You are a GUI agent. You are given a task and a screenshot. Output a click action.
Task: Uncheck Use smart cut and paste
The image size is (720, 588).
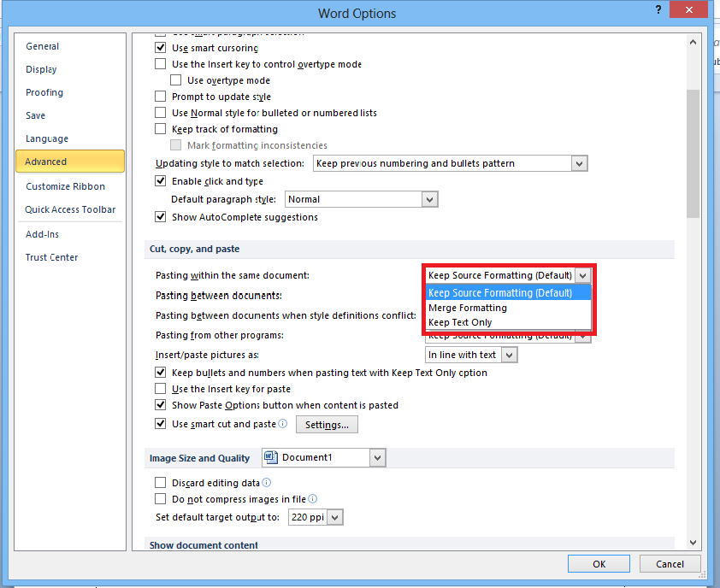[x=160, y=423]
